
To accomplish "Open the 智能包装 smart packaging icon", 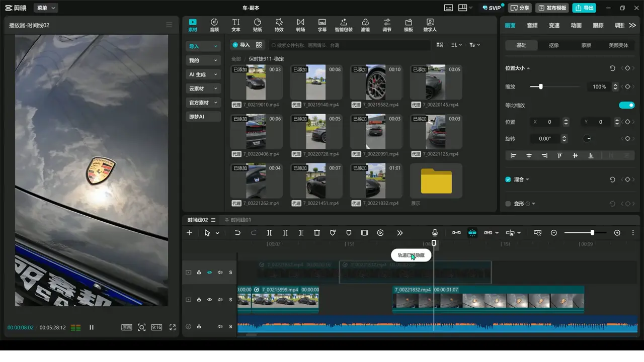I will [x=344, y=25].
